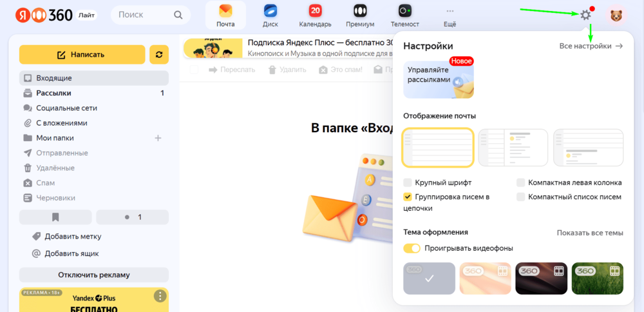Open the Почта mail service icon
The height and width of the screenshot is (312, 644).
pos(225,15)
